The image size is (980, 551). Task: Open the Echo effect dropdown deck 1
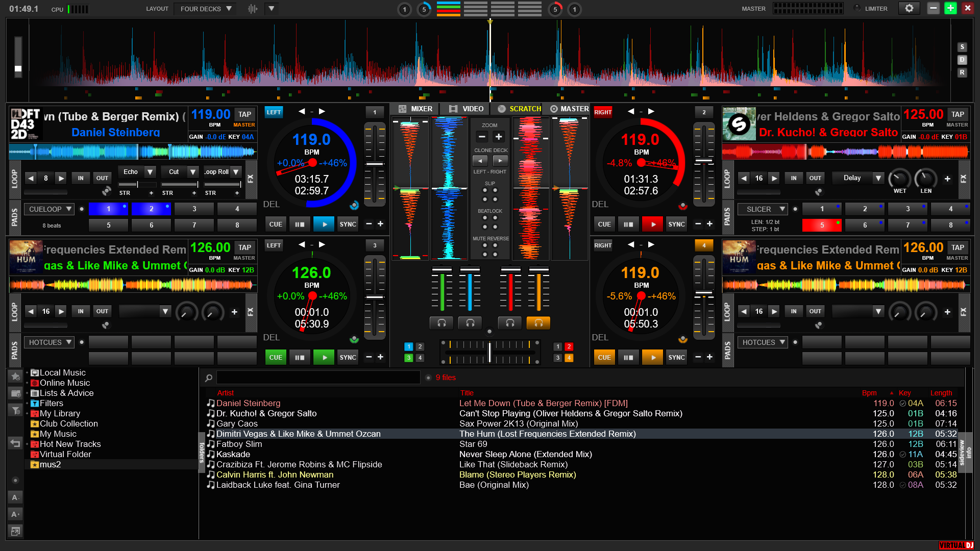(x=150, y=171)
